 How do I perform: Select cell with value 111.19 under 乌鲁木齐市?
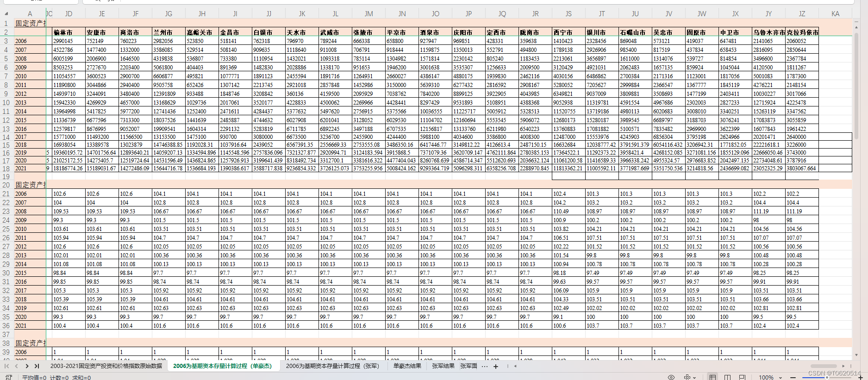click(x=768, y=211)
